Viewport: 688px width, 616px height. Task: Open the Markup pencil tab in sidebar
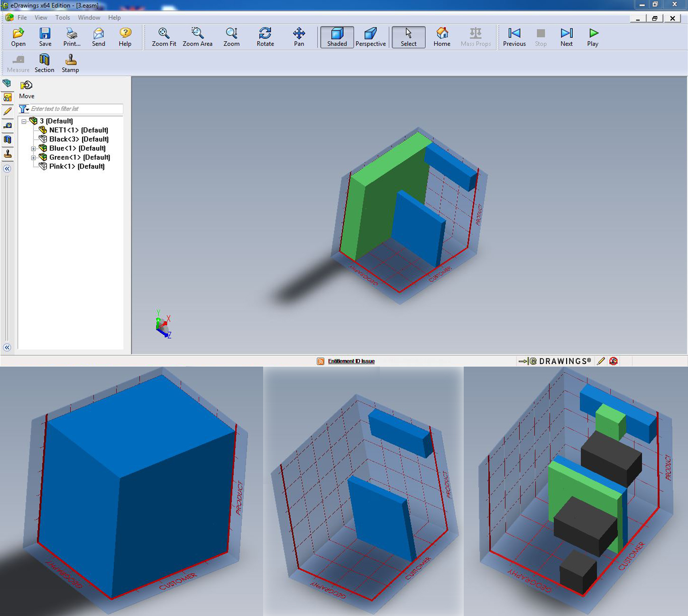click(7, 111)
